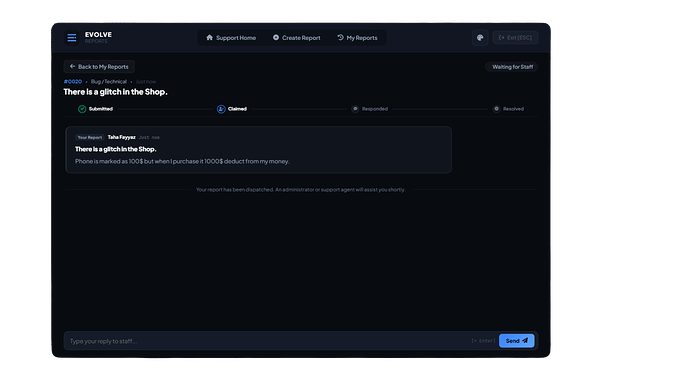
Task: Click the 'There is a glitch in the Shop.' page title
Action: click(x=115, y=92)
